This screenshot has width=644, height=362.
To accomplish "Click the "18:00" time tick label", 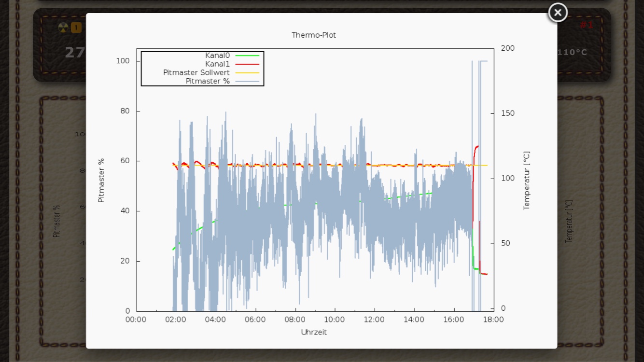I will click(493, 320).
